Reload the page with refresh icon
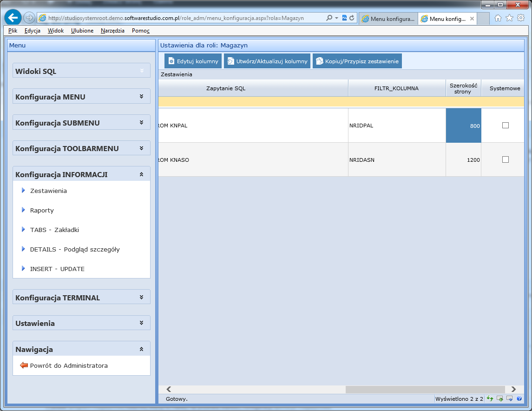Viewport: 532px width, 411px height. click(352, 18)
